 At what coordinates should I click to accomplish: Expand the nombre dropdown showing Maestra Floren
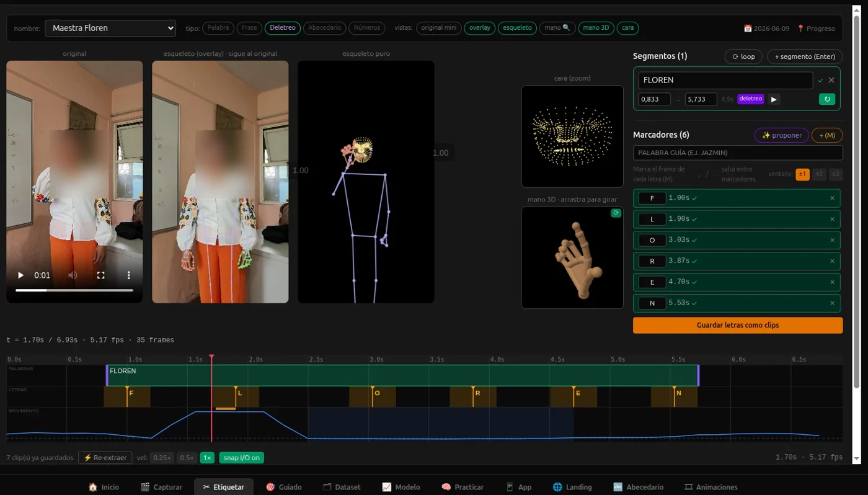pos(110,28)
